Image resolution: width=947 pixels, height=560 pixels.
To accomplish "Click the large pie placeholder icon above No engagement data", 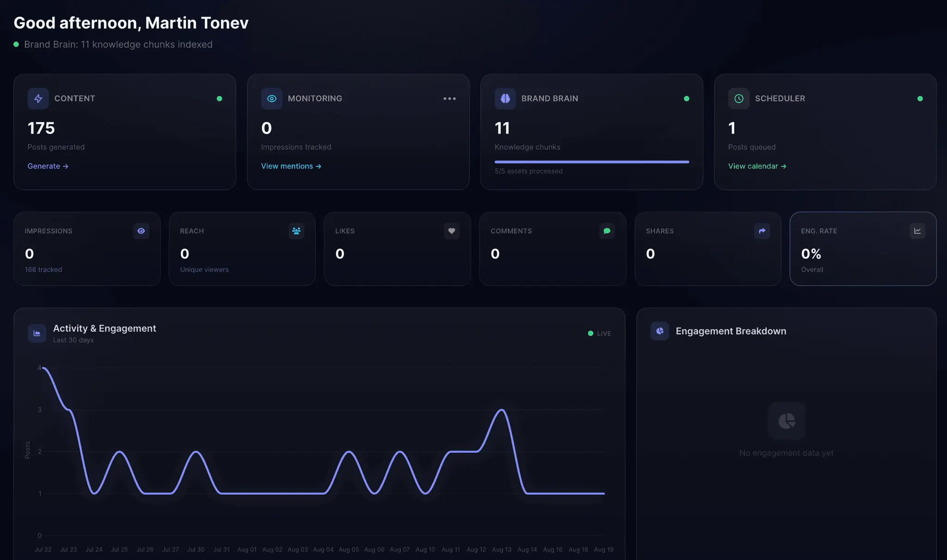I will 787,420.
